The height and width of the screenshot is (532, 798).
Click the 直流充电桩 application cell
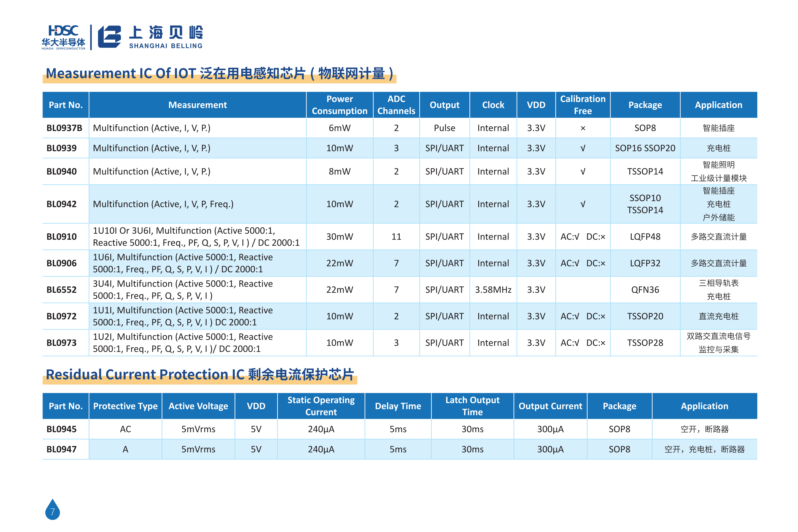[718, 316]
